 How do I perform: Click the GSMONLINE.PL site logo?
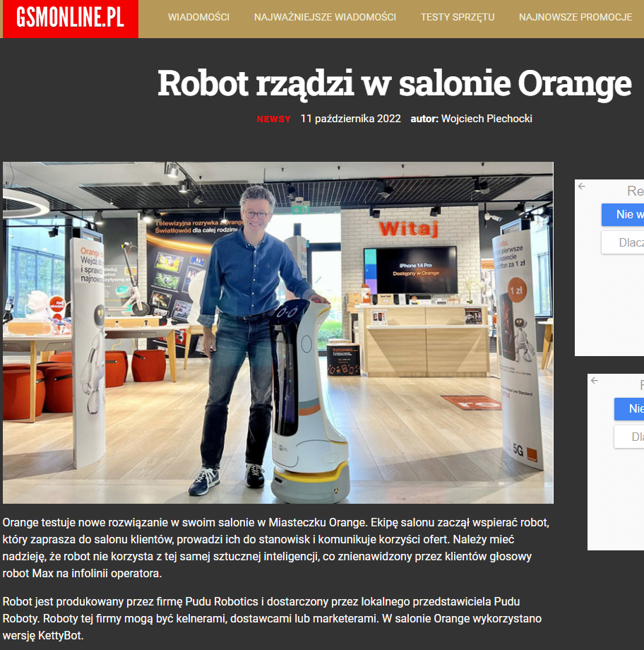(x=71, y=18)
